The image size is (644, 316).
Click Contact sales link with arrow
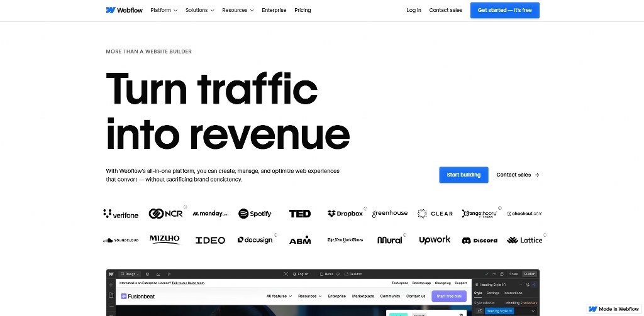[518, 175]
